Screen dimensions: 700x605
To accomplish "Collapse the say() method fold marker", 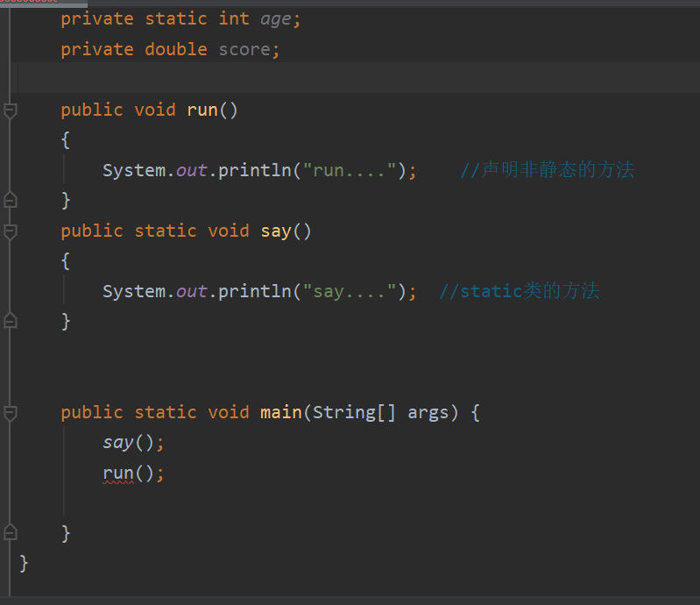I will tap(11, 231).
